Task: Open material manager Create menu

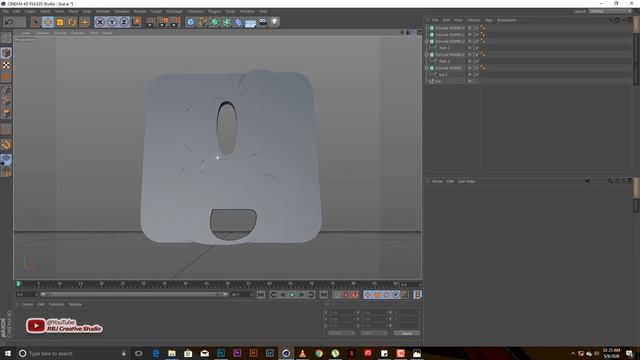Action: pyautogui.click(x=27, y=304)
